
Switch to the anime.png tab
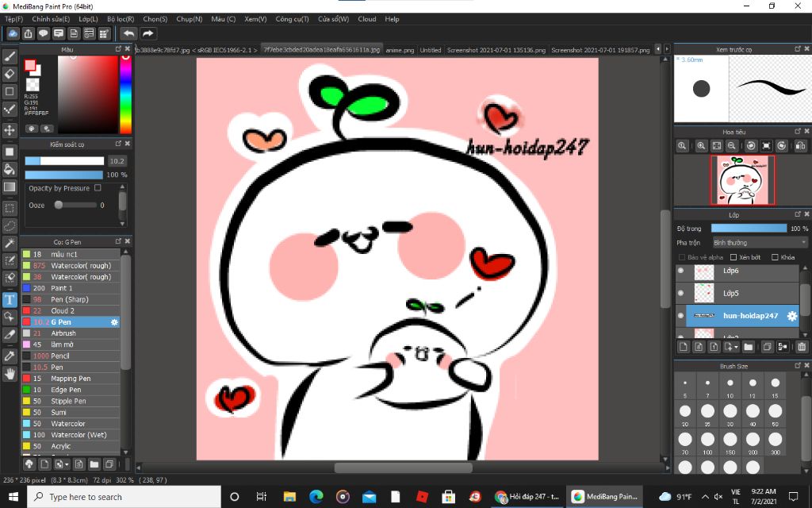point(400,50)
